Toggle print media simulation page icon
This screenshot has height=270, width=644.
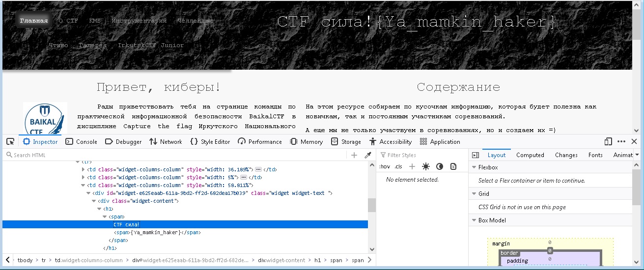tap(453, 166)
